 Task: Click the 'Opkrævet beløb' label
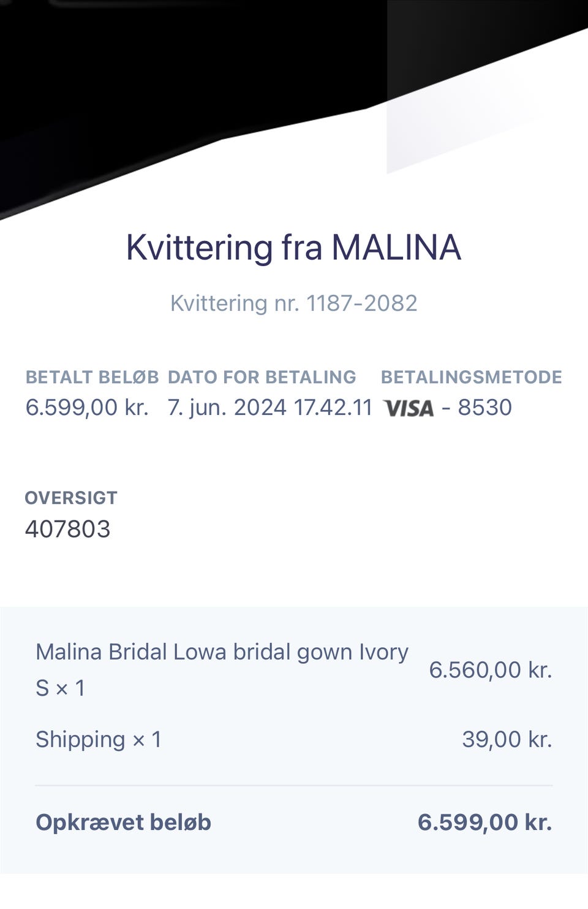pos(123,823)
